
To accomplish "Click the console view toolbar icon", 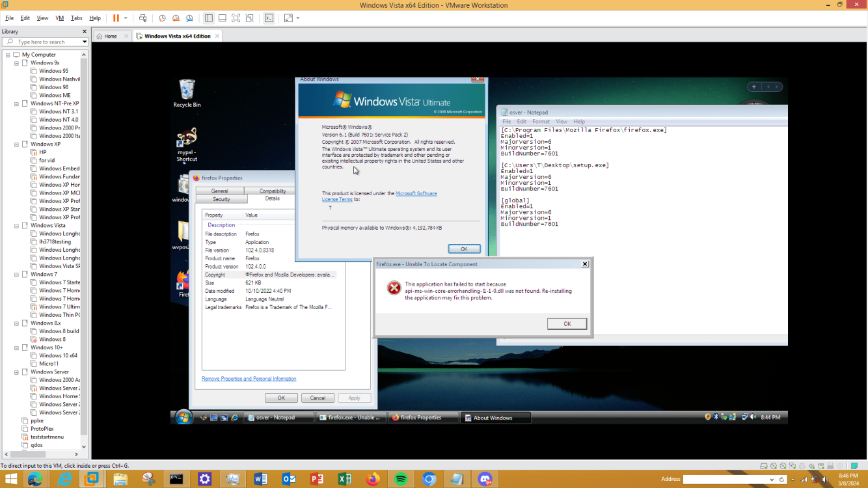I will point(269,18).
